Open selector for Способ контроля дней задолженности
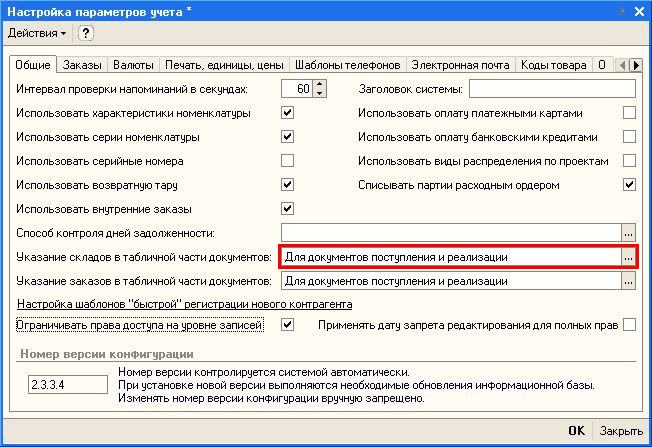Viewport: 652px width, 447px height. [628, 233]
